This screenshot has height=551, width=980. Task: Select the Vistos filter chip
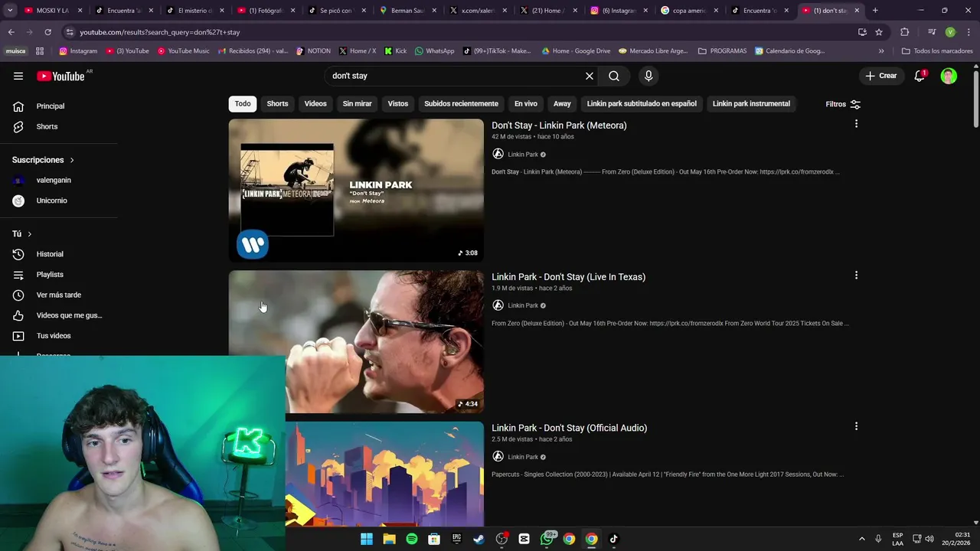click(398, 104)
